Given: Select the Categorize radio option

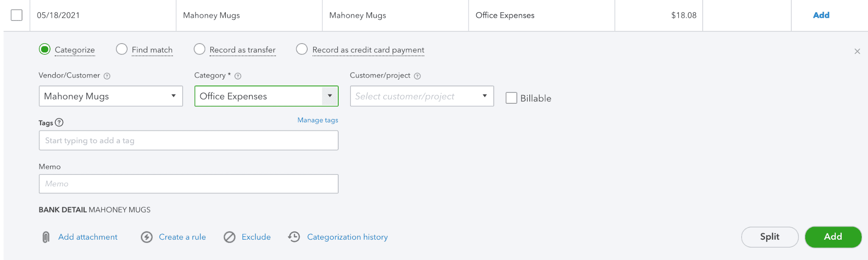Looking at the screenshot, I should 45,49.
